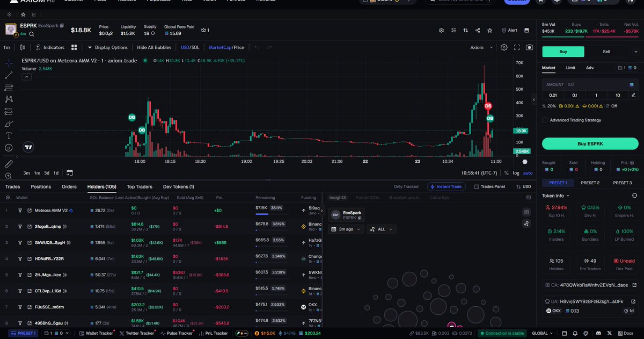This screenshot has height=339, width=644.
Task: Toggle USD/SOL chart currency
Action: coord(190,47)
